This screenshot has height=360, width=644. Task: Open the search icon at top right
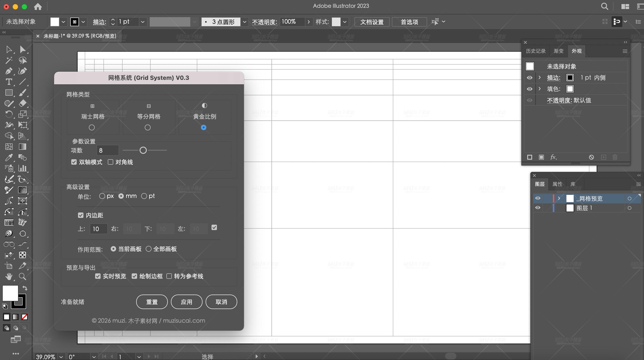[605, 7]
